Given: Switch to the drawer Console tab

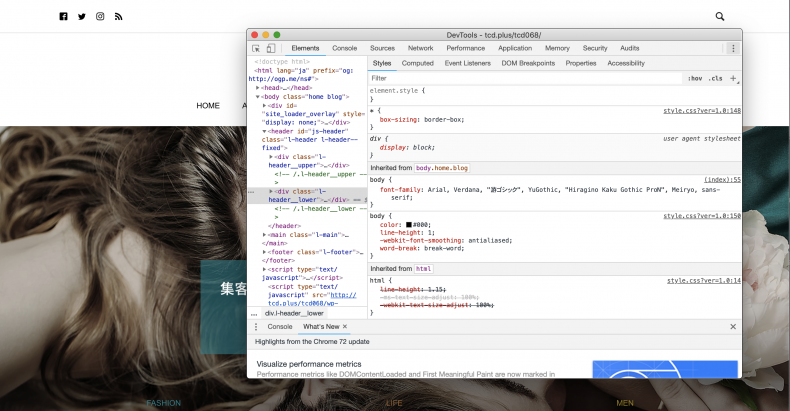Looking at the screenshot, I should (280, 327).
